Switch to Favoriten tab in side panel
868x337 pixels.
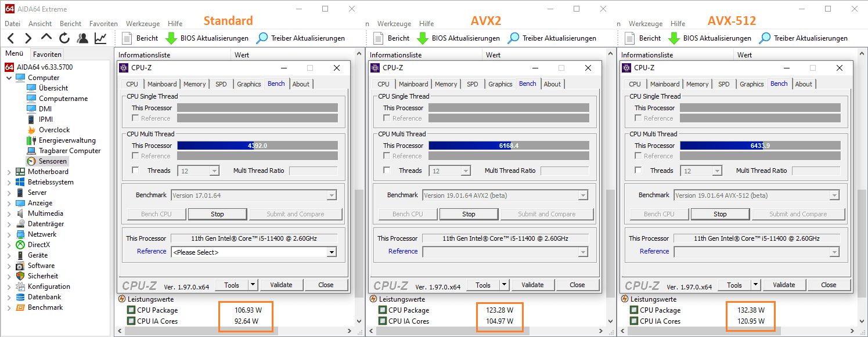coord(47,54)
